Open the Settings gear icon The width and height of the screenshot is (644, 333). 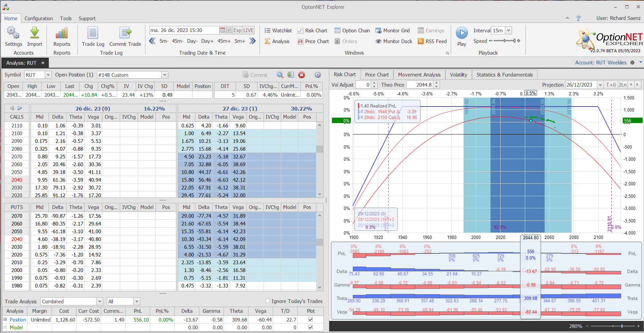(x=13, y=33)
